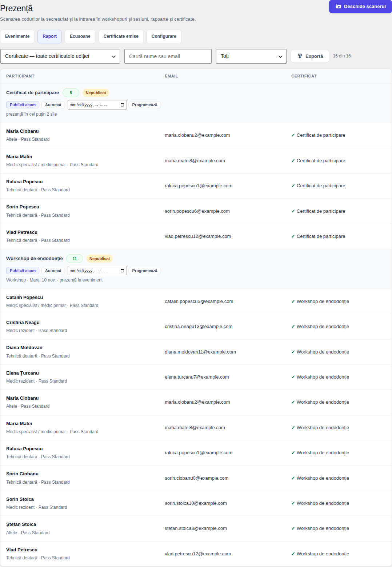Click Programează for Certificat de participare

point(145,105)
